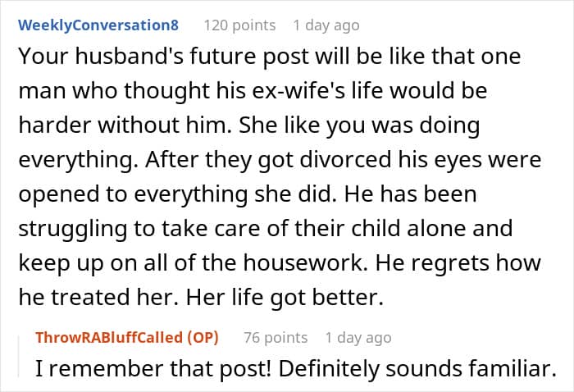Open the reply's "1 day ago" timestamp
574x392 pixels.
pyautogui.click(x=358, y=337)
